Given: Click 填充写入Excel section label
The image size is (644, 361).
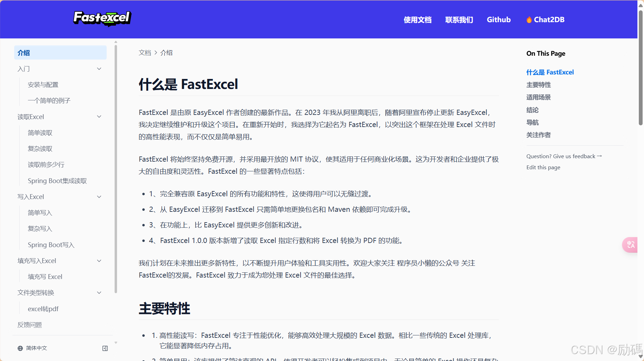Looking at the screenshot, I should (x=37, y=261).
